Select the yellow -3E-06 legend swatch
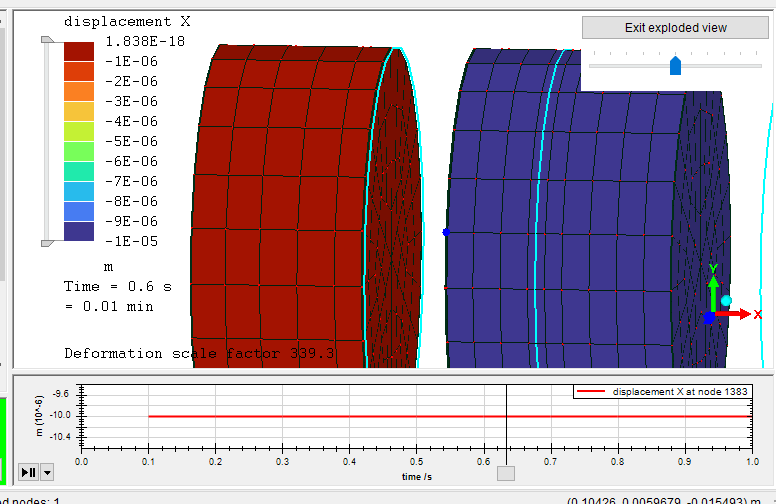The height and width of the screenshot is (504, 776). pos(78,111)
